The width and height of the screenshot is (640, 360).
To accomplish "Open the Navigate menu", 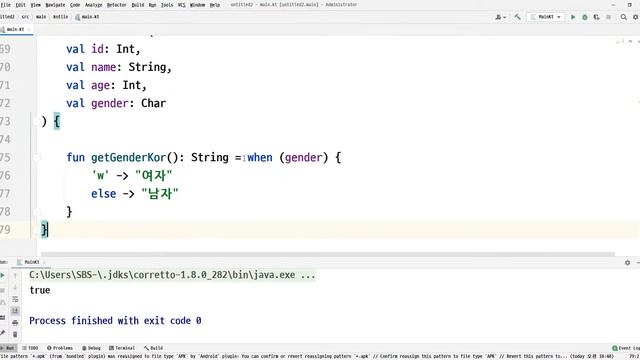I will point(55,5).
